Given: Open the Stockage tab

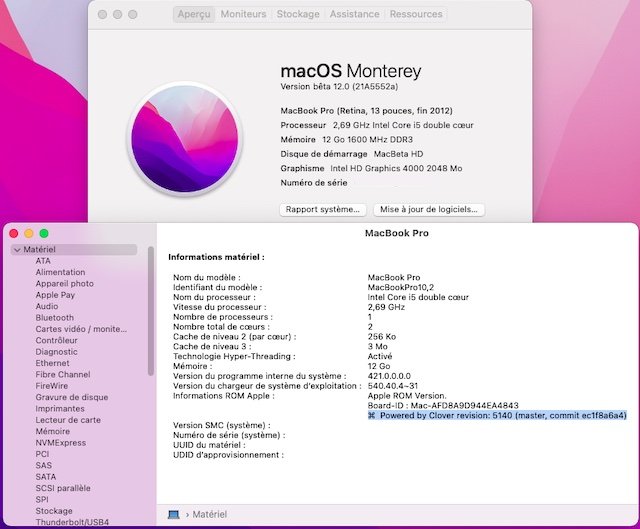Looking at the screenshot, I should tap(298, 14).
